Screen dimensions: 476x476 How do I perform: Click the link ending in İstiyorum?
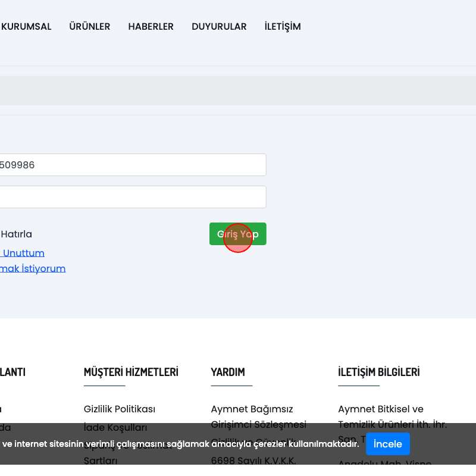click(x=33, y=268)
